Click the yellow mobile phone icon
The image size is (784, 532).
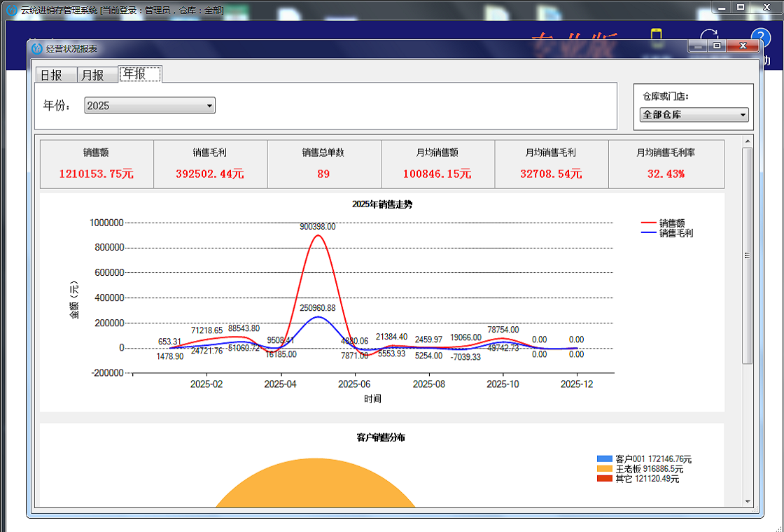coord(656,38)
